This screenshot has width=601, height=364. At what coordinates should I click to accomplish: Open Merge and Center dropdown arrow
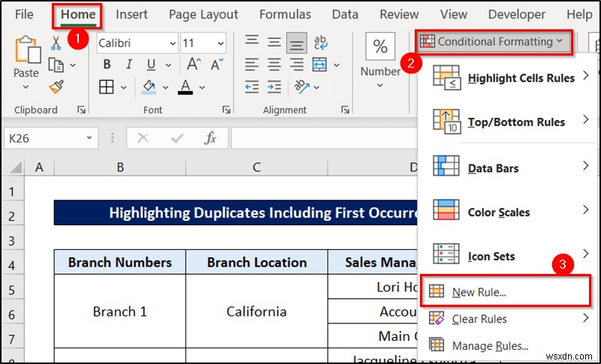[337, 65]
